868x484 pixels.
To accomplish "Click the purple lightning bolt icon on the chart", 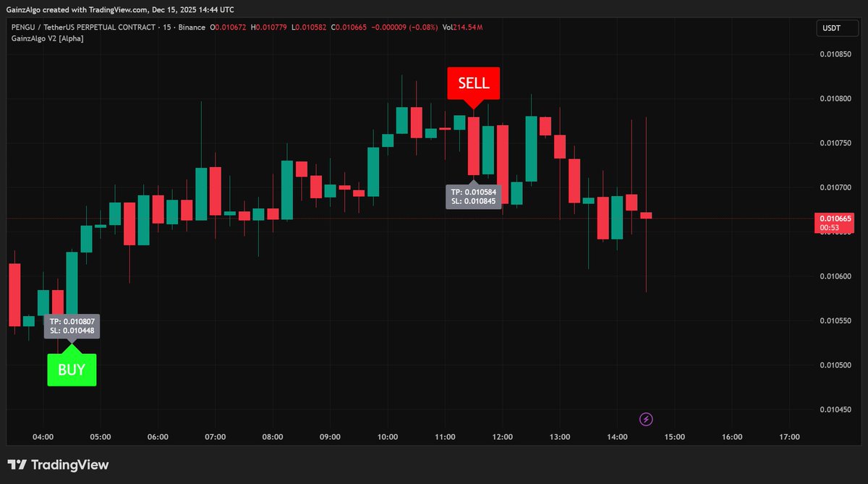I will click(644, 419).
